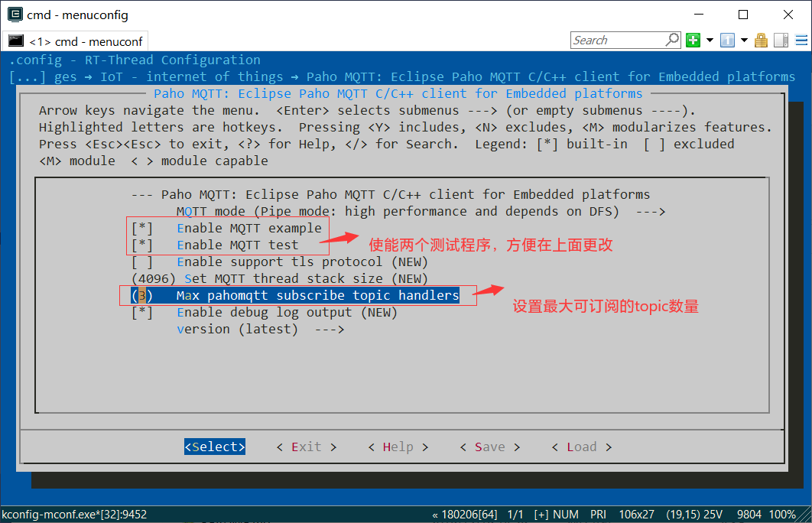Toggle the Enable MQTT example checkbox
The image size is (812, 523).
pyautogui.click(x=142, y=229)
